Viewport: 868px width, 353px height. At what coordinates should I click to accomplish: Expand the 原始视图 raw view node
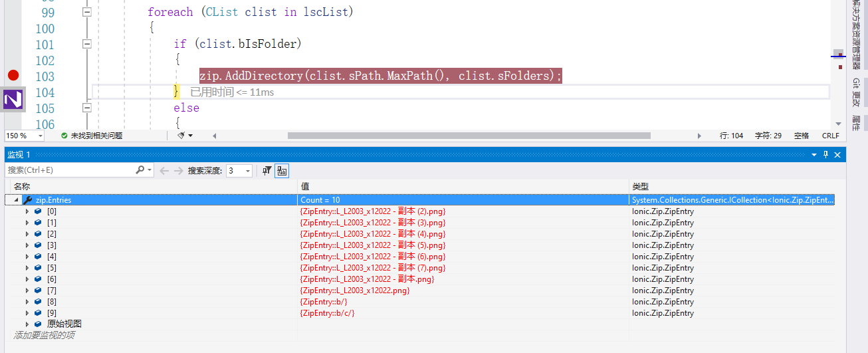pos(27,324)
